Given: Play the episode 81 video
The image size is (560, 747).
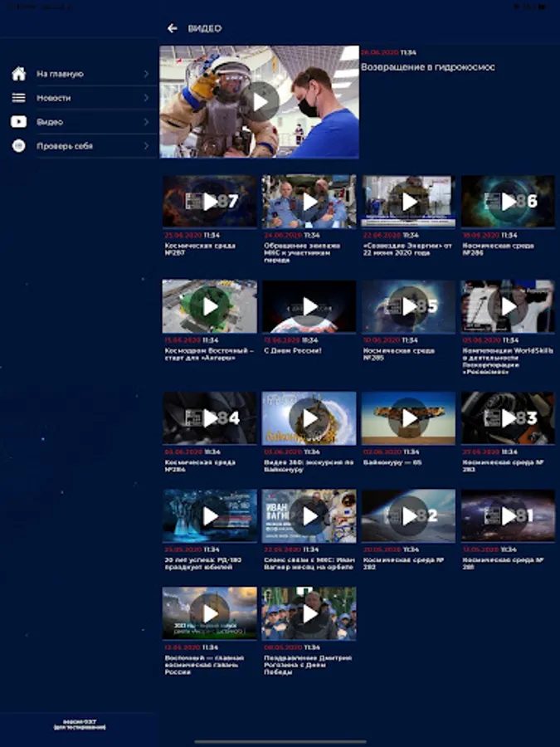Looking at the screenshot, I should point(508,516).
